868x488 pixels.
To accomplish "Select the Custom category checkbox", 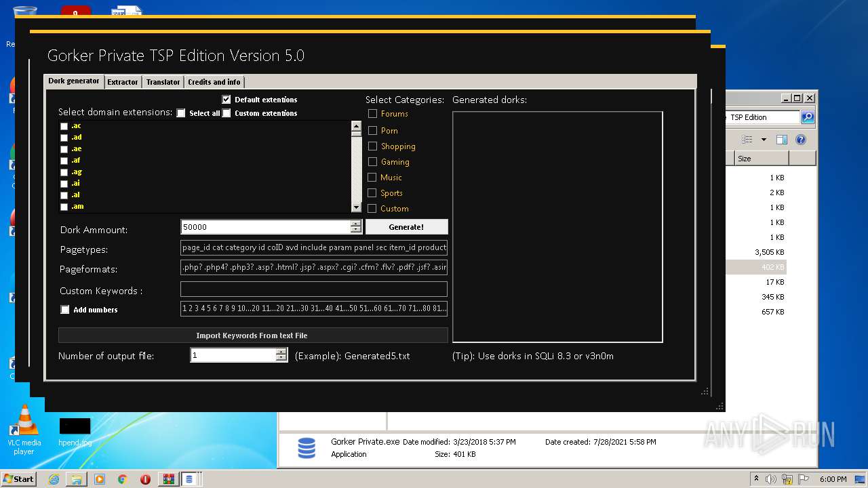I will click(372, 208).
